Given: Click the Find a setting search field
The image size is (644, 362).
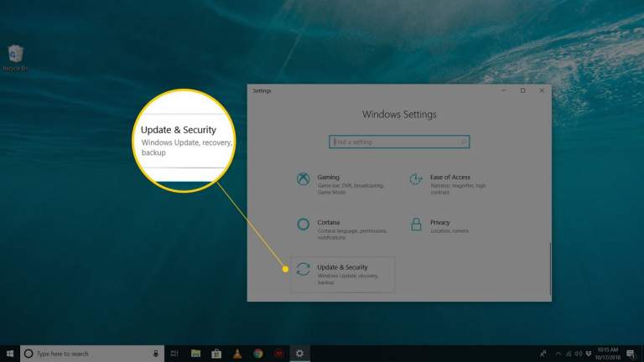Looking at the screenshot, I should (399, 142).
